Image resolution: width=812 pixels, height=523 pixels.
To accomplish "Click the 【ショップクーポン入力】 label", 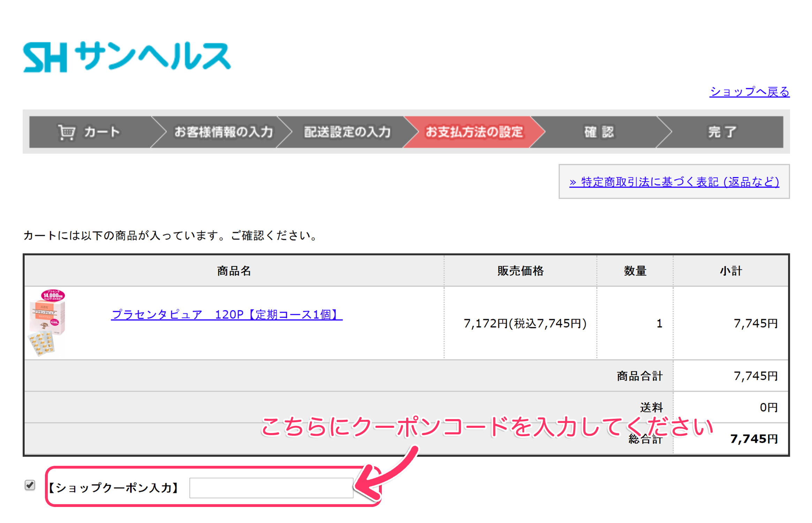I will click(113, 488).
